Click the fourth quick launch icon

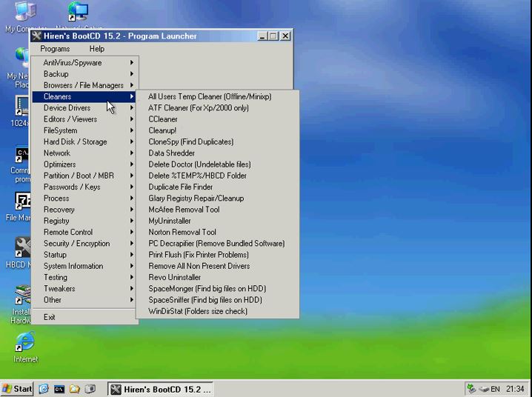[x=90, y=389]
